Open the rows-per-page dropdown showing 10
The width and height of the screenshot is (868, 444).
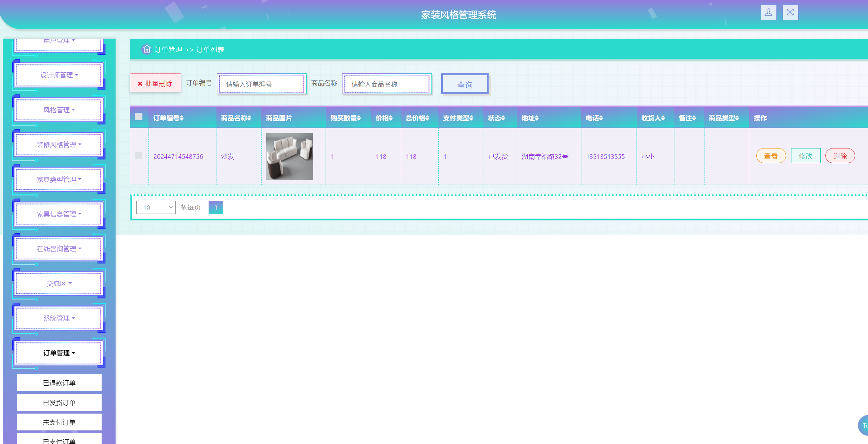[156, 208]
